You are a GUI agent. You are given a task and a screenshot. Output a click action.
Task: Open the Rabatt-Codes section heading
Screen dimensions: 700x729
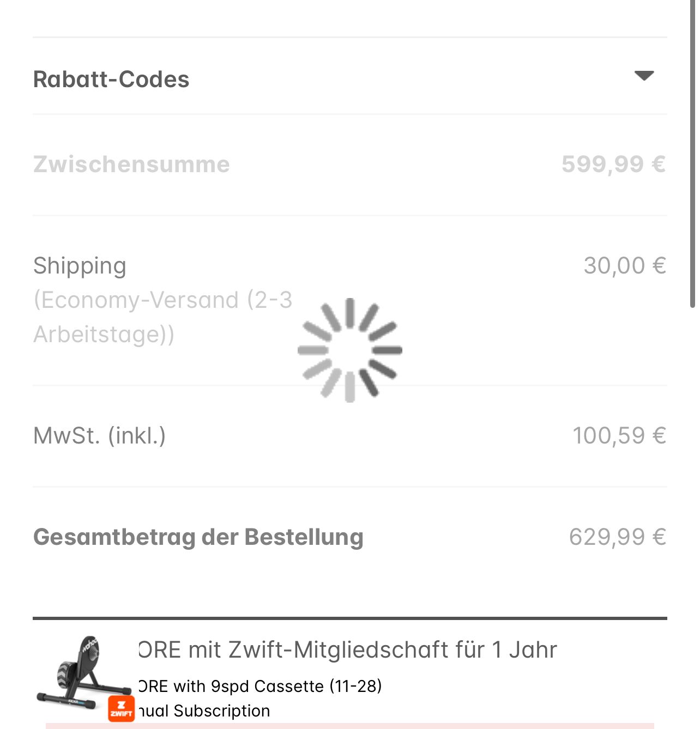(111, 80)
